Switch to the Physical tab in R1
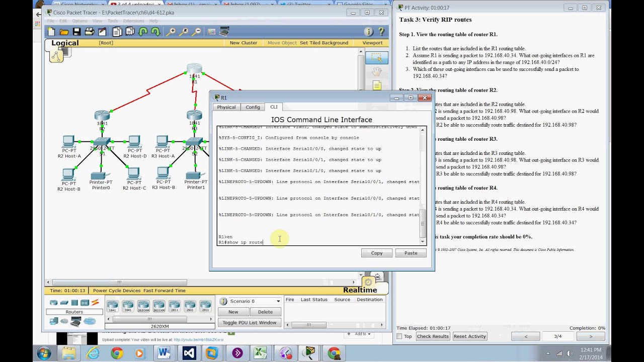 (x=226, y=107)
